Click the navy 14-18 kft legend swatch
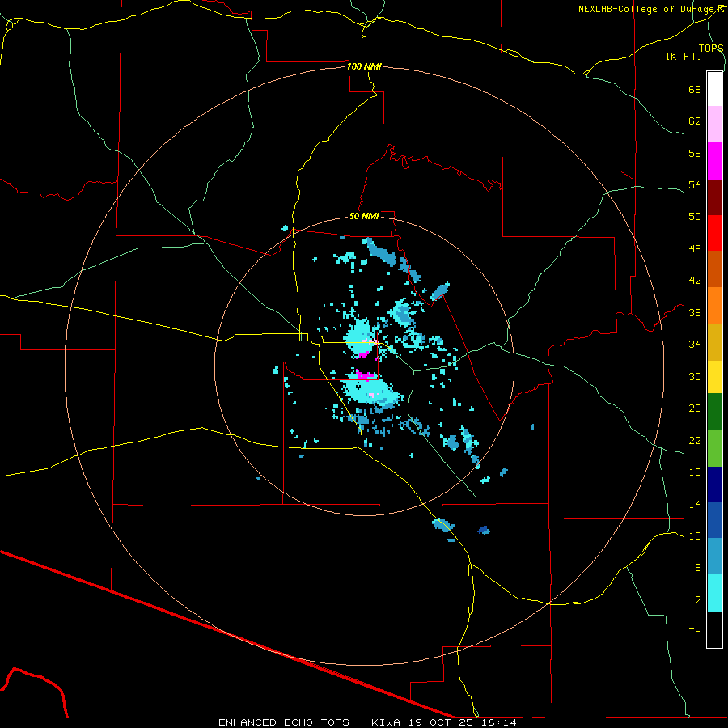 (714, 485)
